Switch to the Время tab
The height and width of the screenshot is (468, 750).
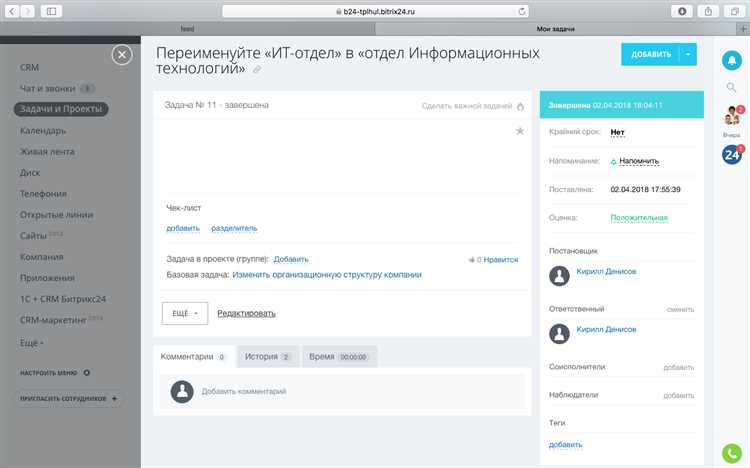339,357
